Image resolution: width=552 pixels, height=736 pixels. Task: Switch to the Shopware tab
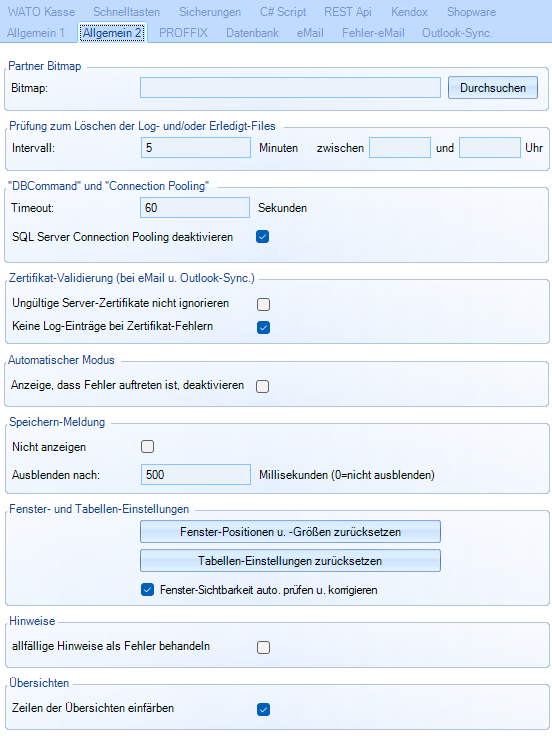(471, 12)
